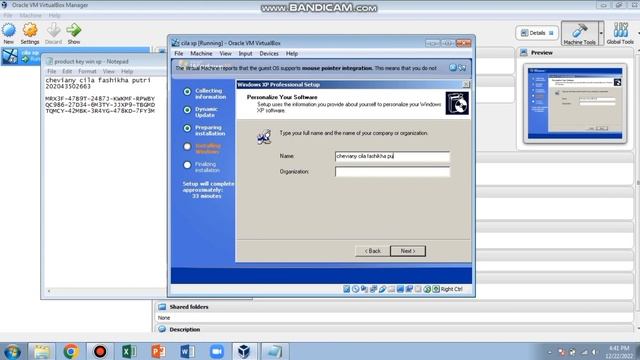Open File Explorer from the taskbar
The width and height of the screenshot is (640, 360).
click(x=42, y=351)
